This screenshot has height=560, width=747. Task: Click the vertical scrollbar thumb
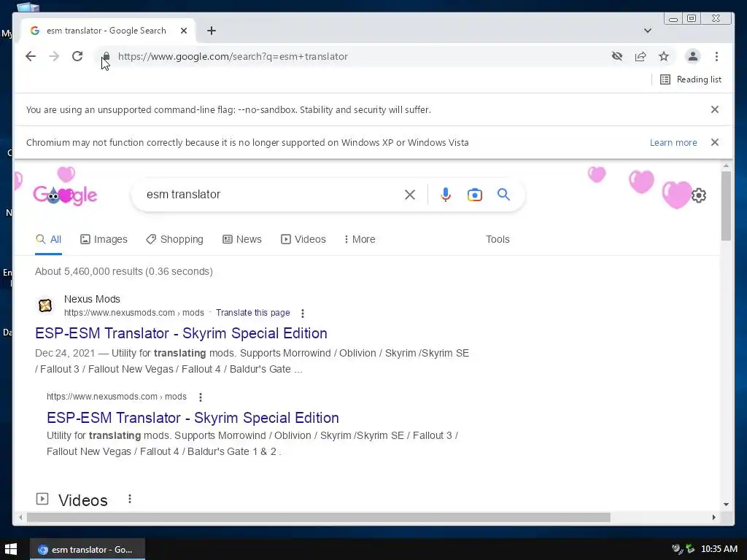(726, 206)
